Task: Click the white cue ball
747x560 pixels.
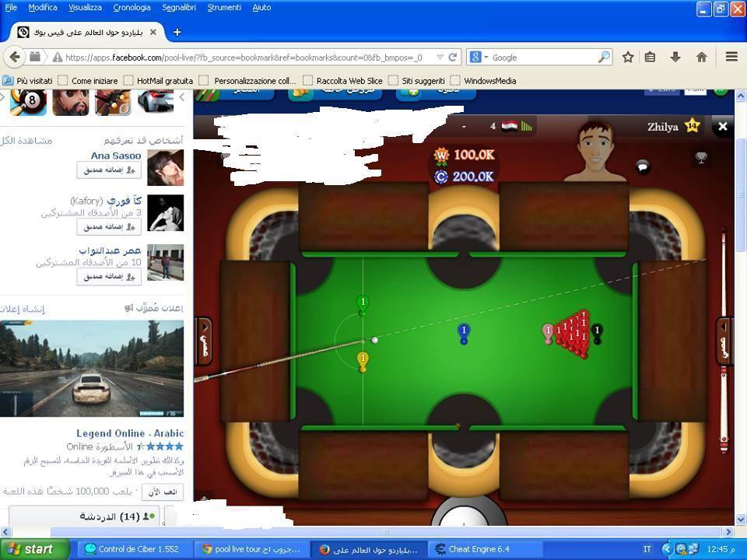Action: (x=374, y=340)
